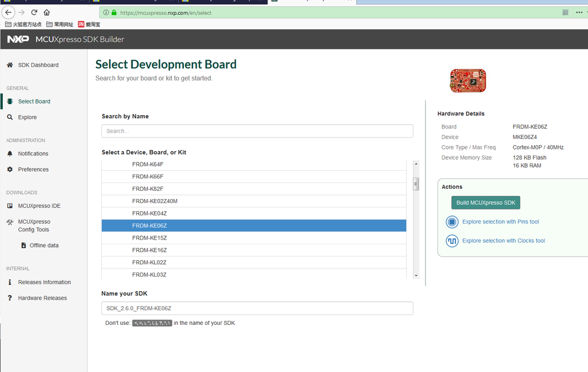This screenshot has width=588, height=372.
Task: Click the board list scrollbar thumb
Action: point(416,184)
